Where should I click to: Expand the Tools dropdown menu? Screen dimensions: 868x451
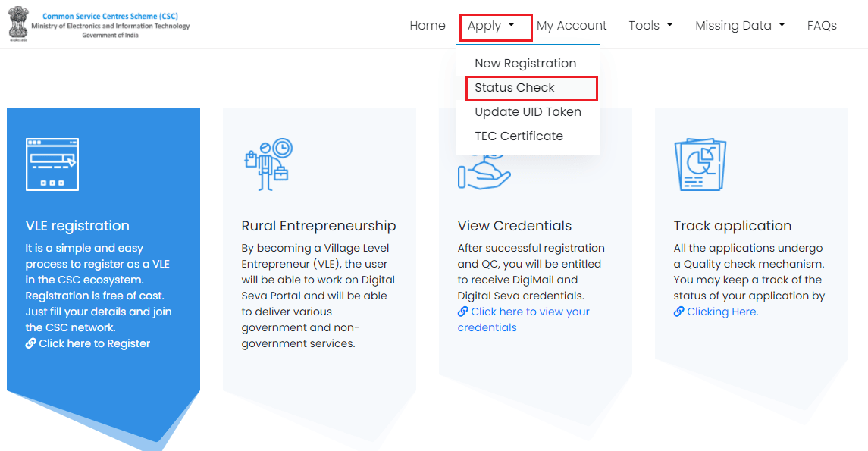click(x=650, y=26)
